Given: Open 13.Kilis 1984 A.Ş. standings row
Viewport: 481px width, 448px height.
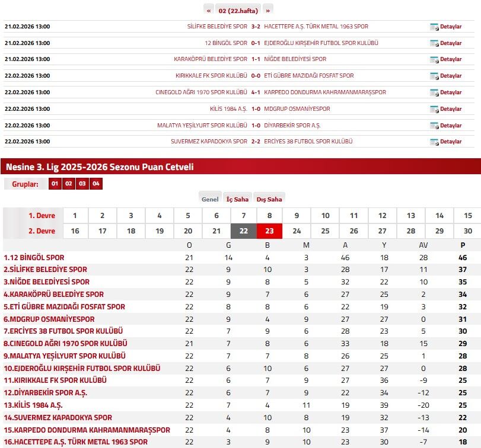Looking at the screenshot, I should coord(33,405).
